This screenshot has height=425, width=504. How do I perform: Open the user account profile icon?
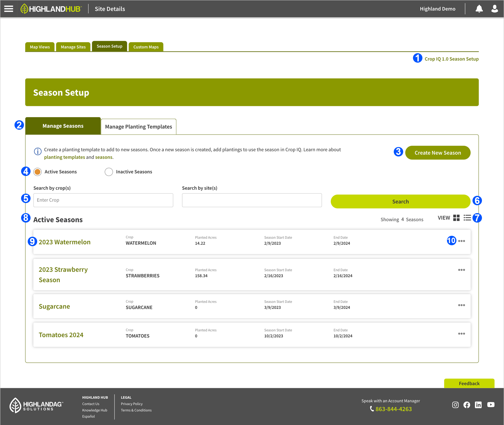point(495,9)
